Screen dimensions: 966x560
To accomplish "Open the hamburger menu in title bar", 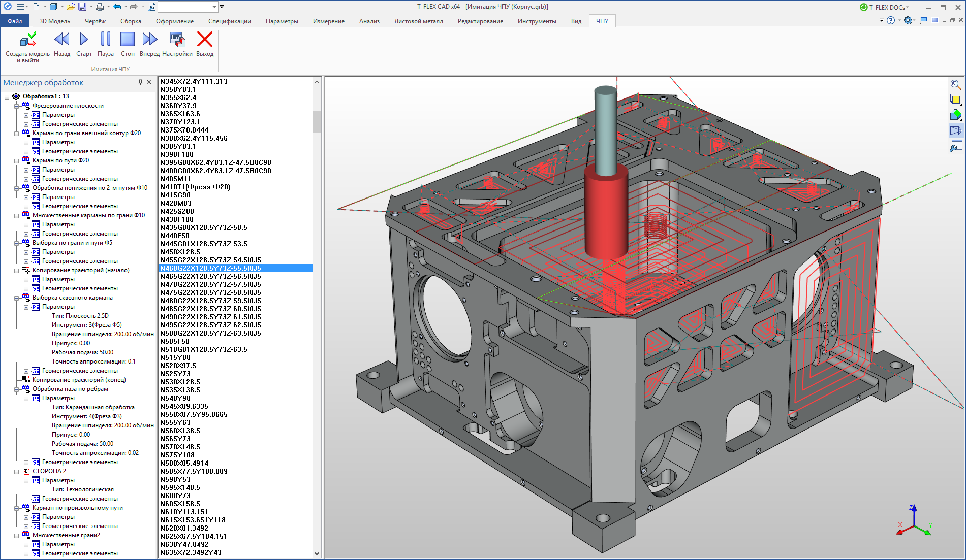I will [x=20, y=7].
